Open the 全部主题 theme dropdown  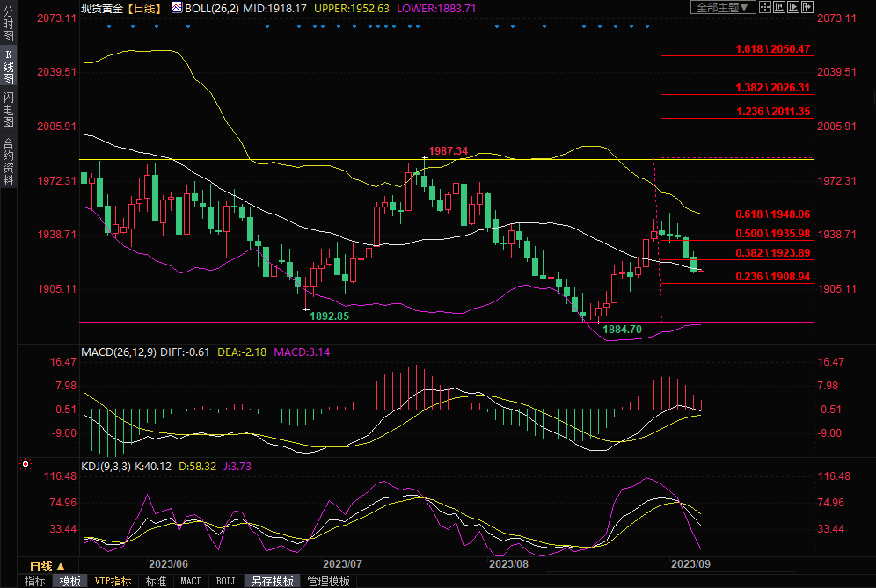(723, 7)
